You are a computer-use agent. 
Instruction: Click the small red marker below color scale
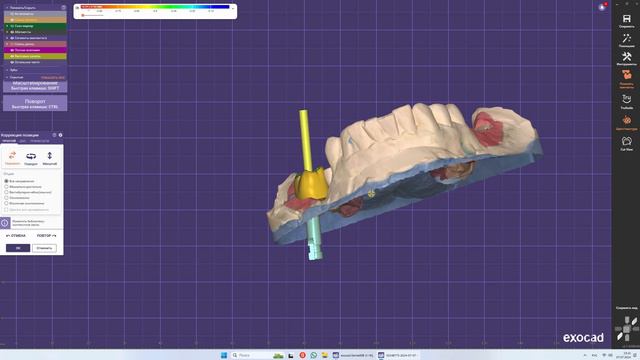coord(83,15)
